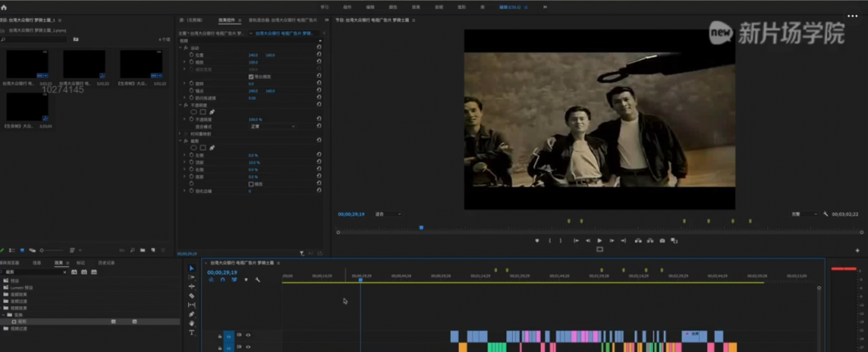Toggle Linked Selection in timeline header

pos(234,280)
